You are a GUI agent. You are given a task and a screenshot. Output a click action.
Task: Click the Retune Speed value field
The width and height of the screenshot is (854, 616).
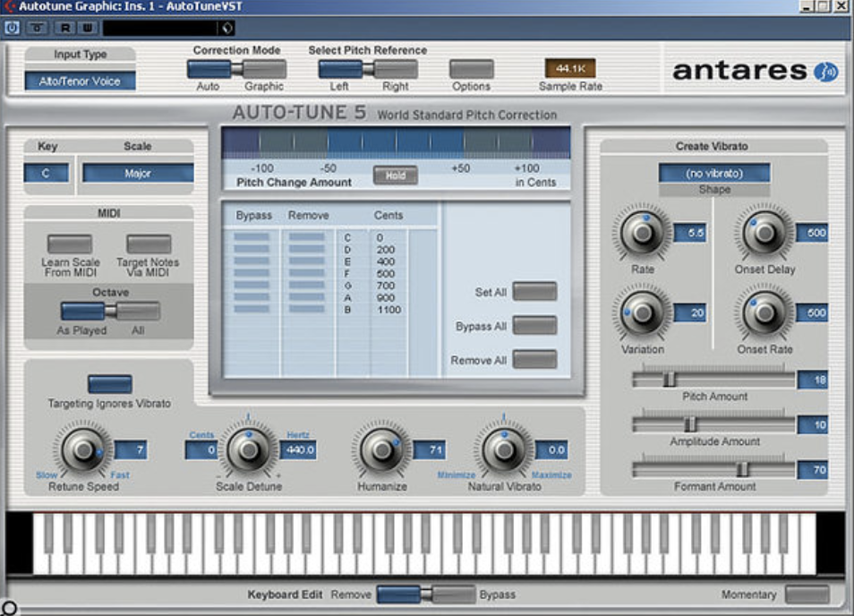(x=131, y=449)
